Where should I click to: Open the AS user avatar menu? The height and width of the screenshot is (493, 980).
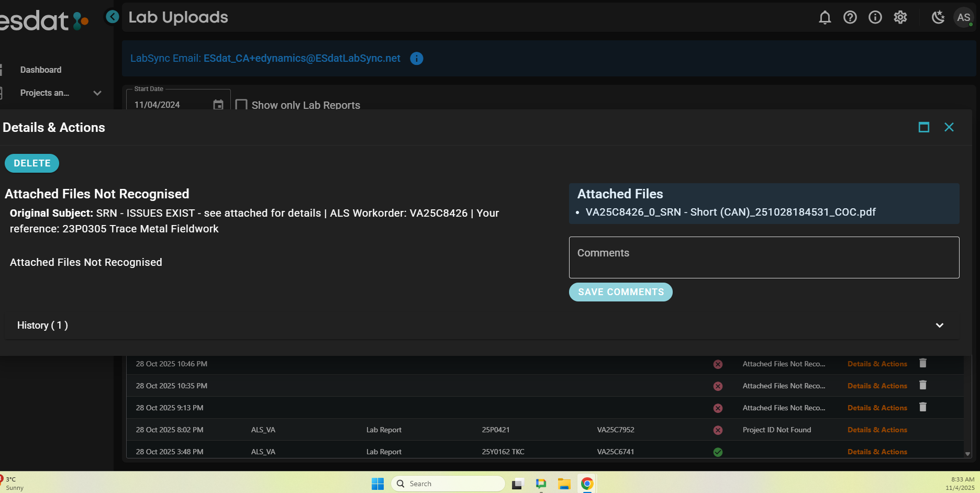click(963, 17)
